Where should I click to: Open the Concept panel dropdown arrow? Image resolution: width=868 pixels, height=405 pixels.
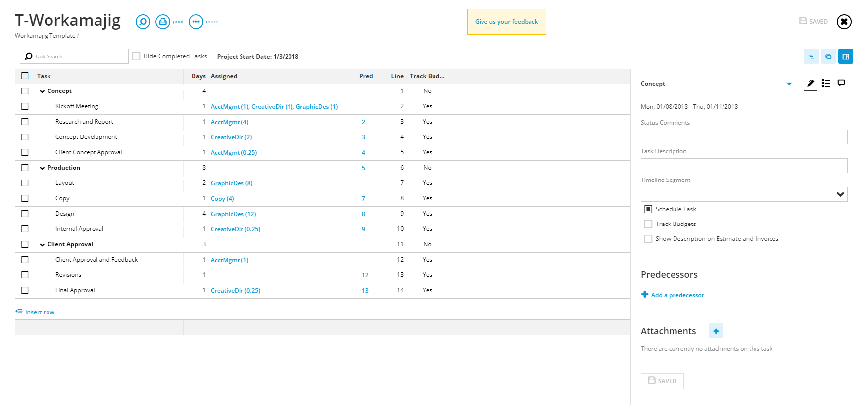tap(789, 84)
